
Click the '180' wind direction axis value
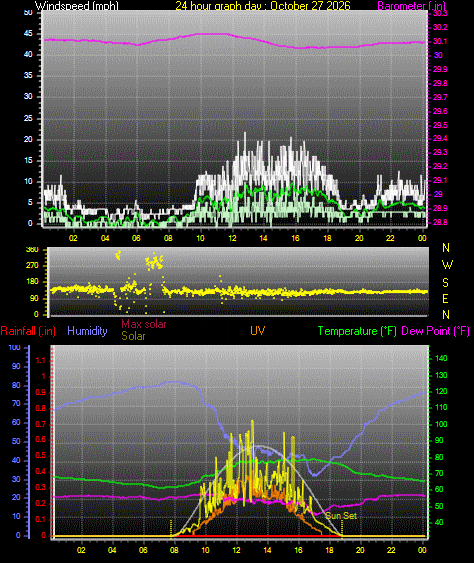tap(32, 282)
